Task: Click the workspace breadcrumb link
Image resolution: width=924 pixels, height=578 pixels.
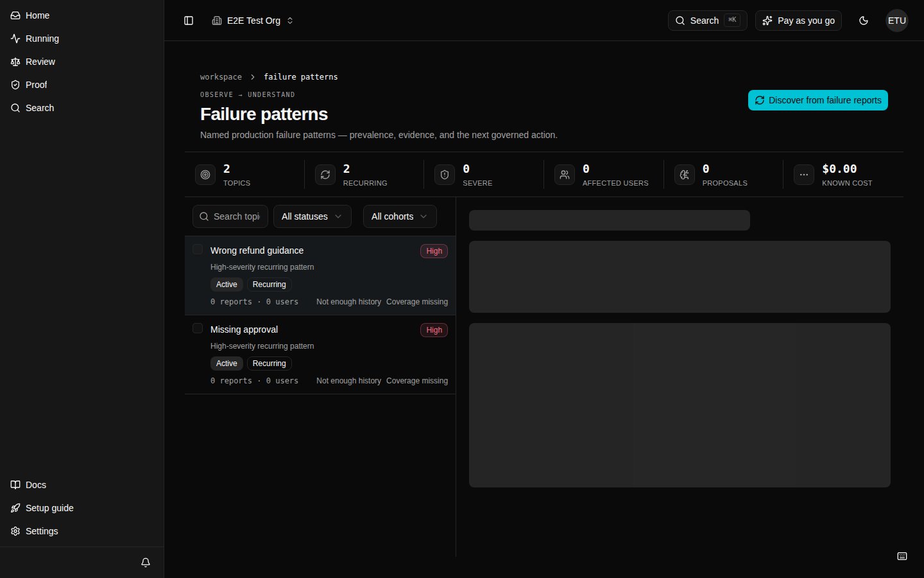Action: coord(221,76)
